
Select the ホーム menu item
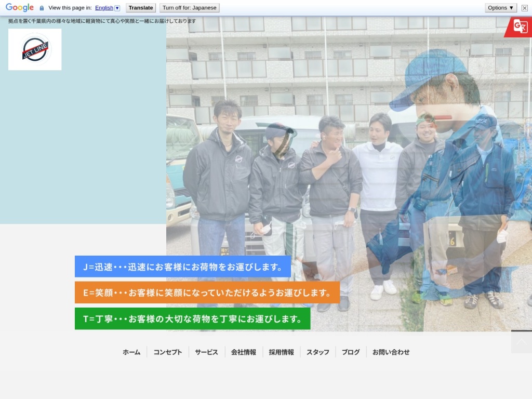click(131, 352)
